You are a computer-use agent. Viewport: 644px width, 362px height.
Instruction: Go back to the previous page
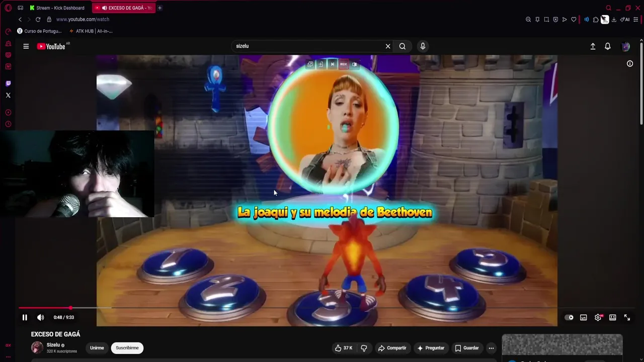click(x=20, y=20)
